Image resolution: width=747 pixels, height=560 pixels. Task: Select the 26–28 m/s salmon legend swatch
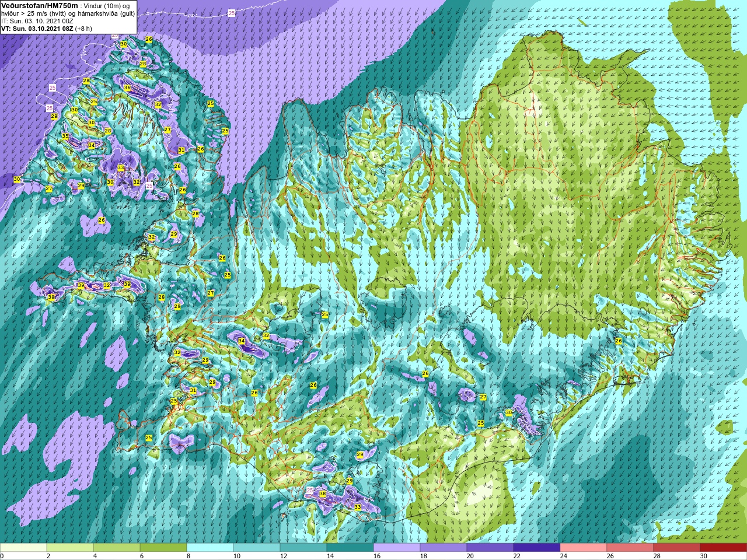630,548
